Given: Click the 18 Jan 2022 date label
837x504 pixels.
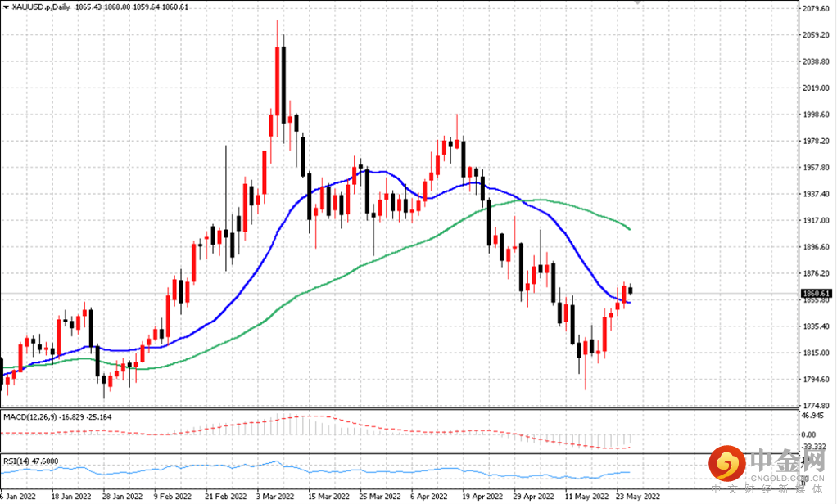Looking at the screenshot, I should pos(71,497).
